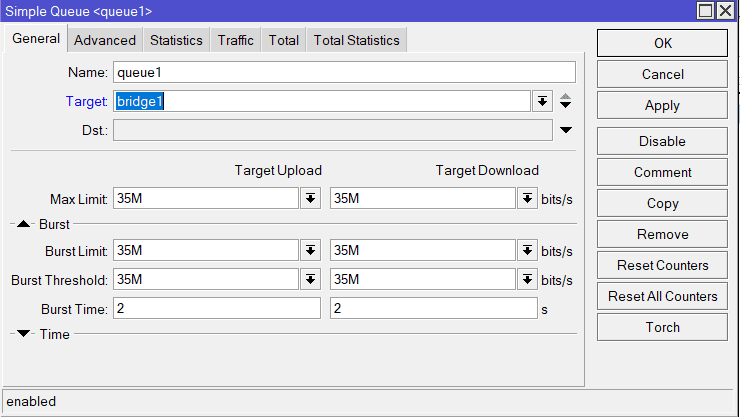This screenshot has width=740, height=417.
Task: Launch Torch for this queue
Action: 662,327
